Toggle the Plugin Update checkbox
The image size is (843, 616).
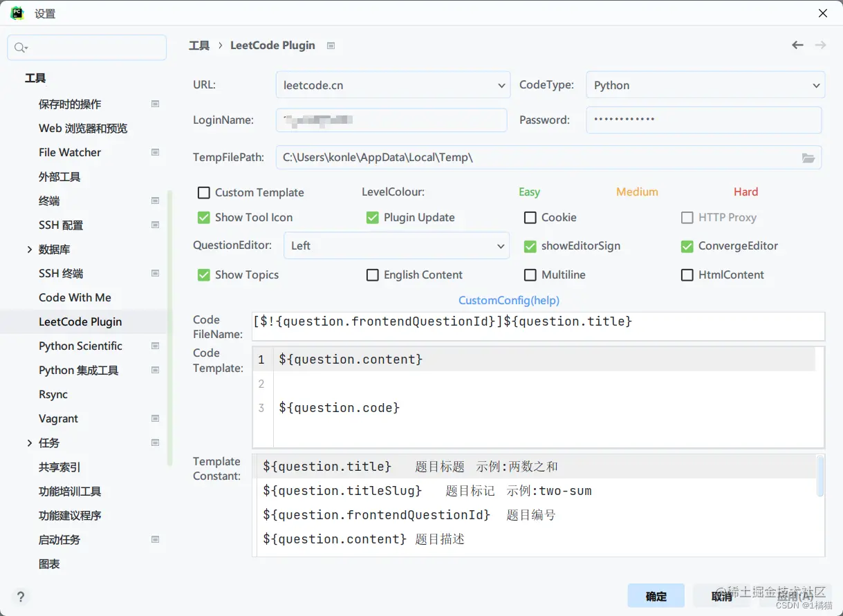pyautogui.click(x=373, y=217)
